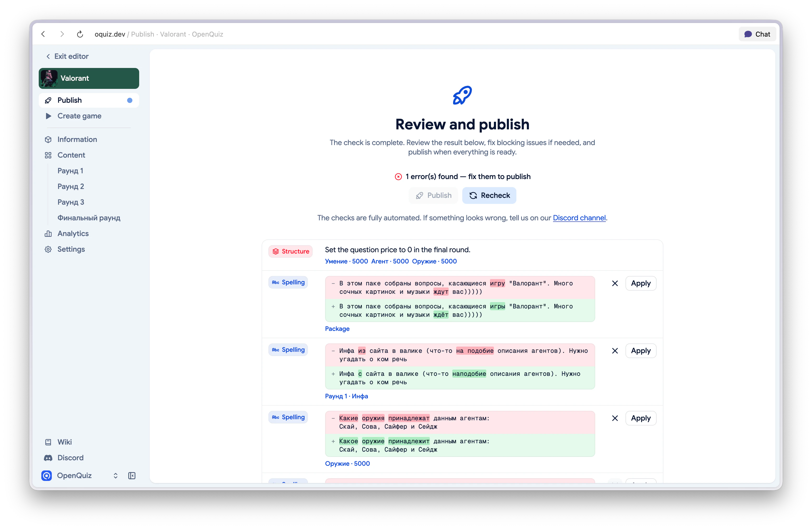Click the Exit editor link
The height and width of the screenshot is (529, 812).
click(x=67, y=56)
